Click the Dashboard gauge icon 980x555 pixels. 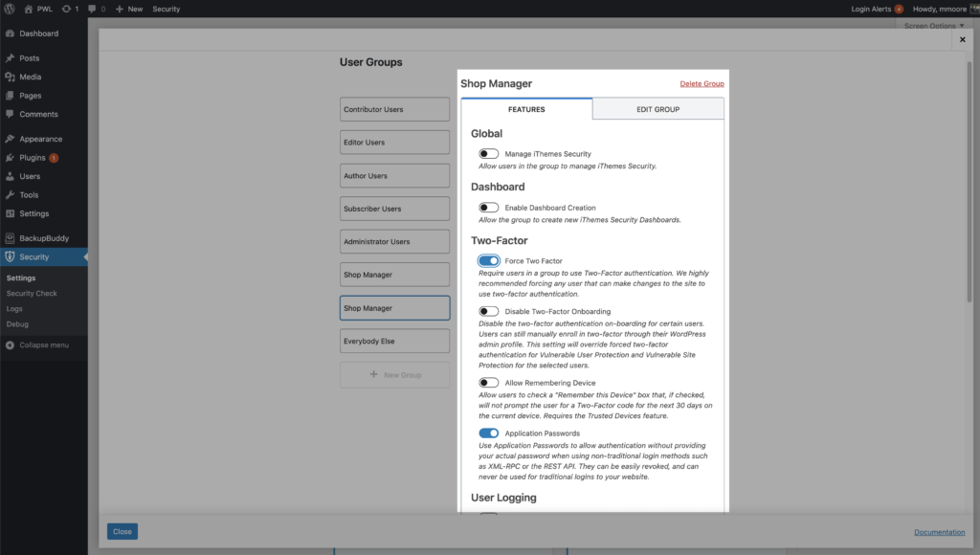click(x=10, y=33)
